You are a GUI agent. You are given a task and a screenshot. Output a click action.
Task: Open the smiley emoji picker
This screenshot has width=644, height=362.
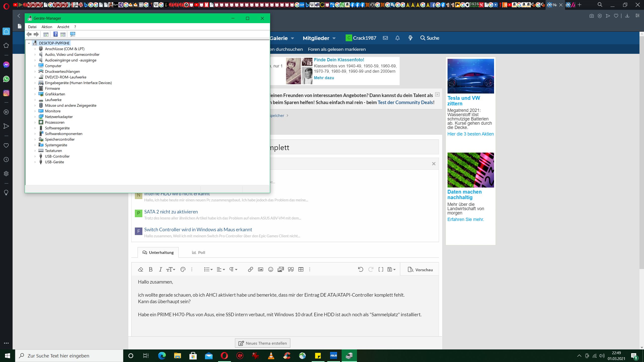[x=270, y=269]
